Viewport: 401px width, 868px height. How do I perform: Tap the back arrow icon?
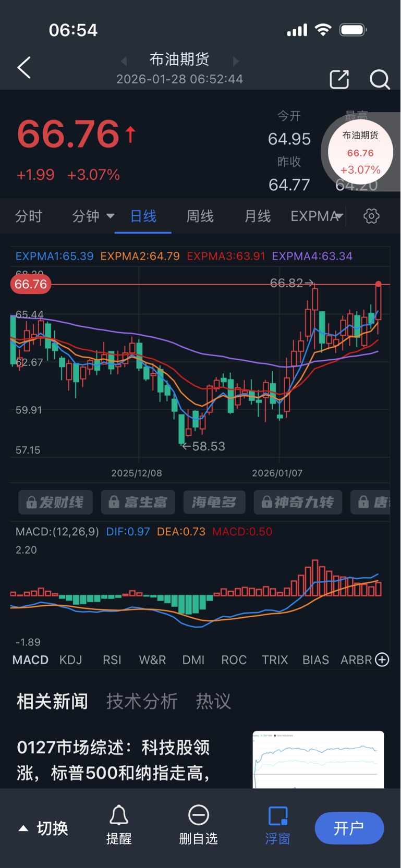click(24, 68)
